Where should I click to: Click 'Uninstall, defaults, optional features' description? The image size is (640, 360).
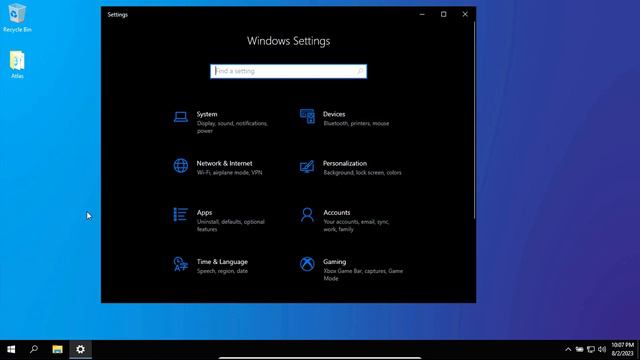(x=231, y=226)
